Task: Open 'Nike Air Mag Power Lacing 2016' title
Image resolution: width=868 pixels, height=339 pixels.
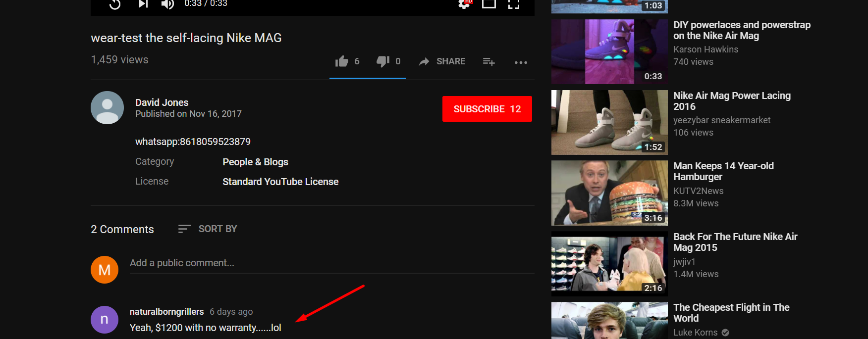Action: 732,101
